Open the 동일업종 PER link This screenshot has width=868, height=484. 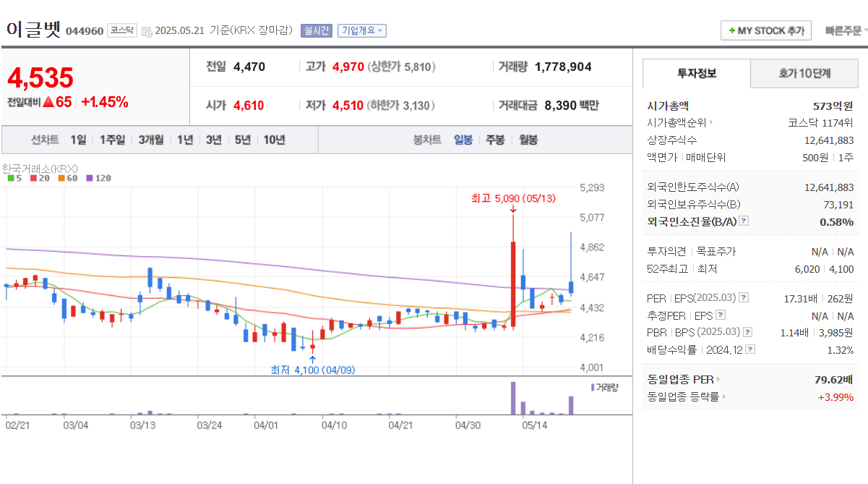point(683,379)
